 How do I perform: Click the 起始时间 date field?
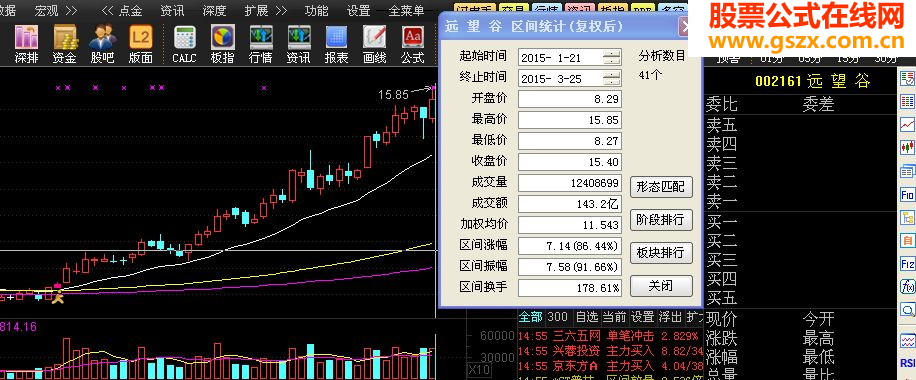[x=560, y=57]
